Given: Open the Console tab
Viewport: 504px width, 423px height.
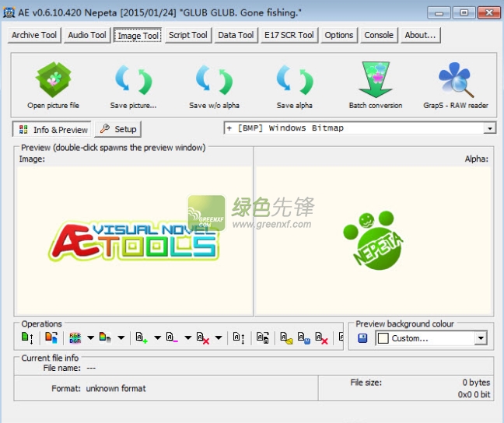Looking at the screenshot, I should pos(379,35).
